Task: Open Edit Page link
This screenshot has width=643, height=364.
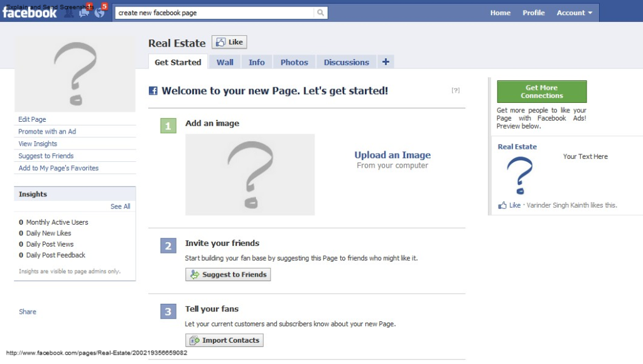Action: [32, 119]
